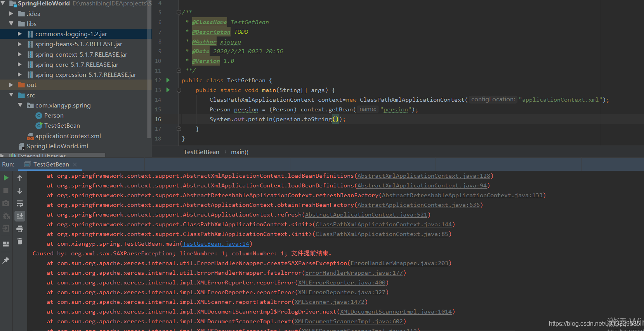Click run gutter icon beside class TestGetBean
Image resolution: width=644 pixels, height=331 pixels.
(x=168, y=80)
